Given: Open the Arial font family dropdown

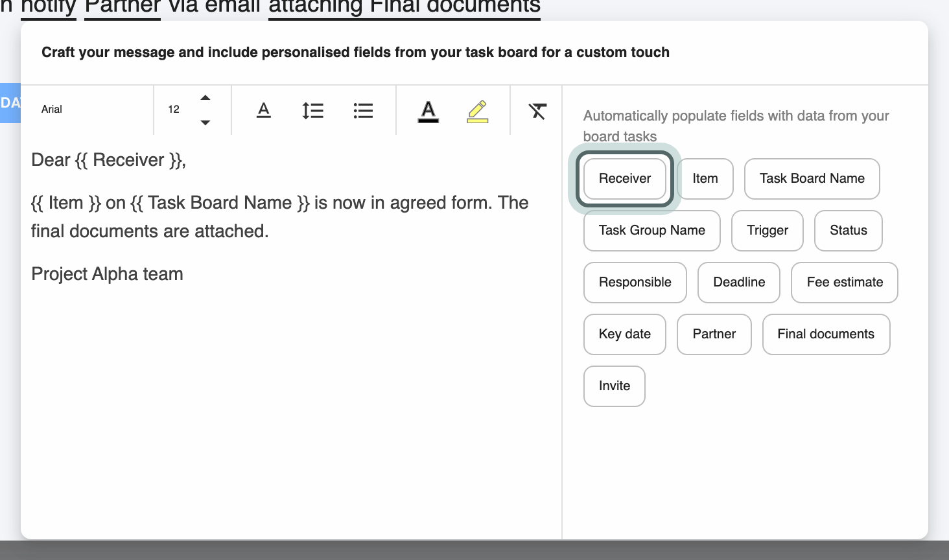Looking at the screenshot, I should [88, 110].
